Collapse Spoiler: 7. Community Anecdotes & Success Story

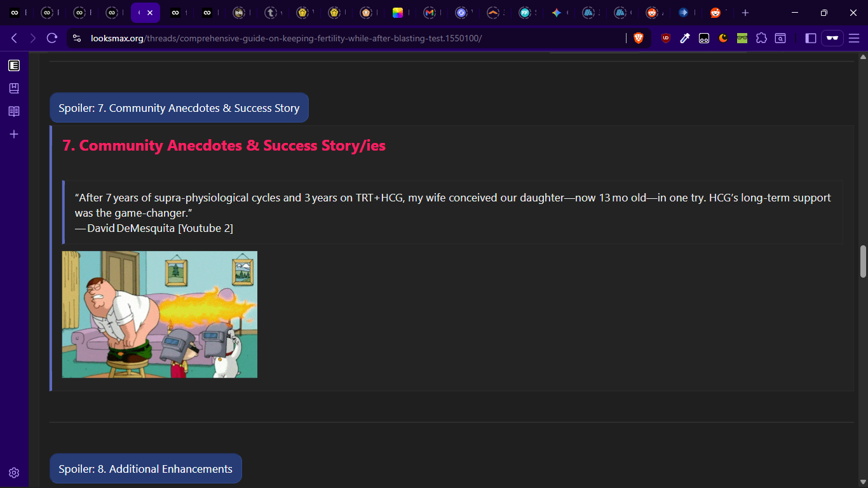[179, 108]
